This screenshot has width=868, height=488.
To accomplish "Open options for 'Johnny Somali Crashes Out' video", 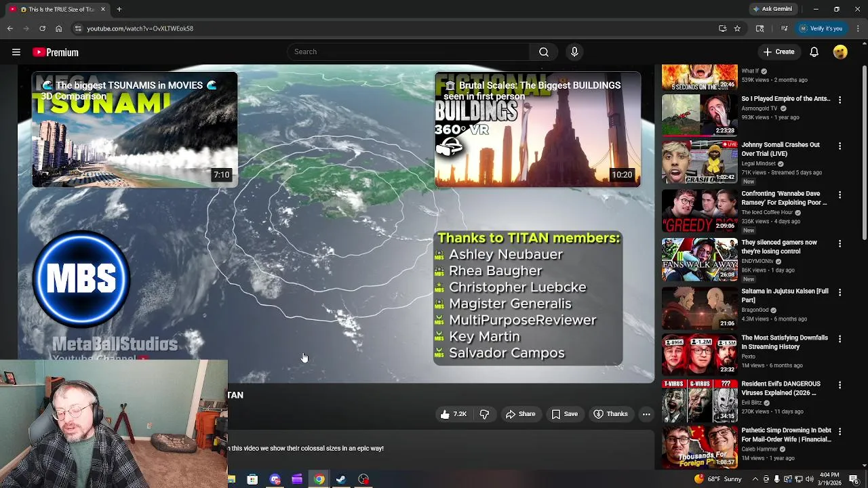I will coord(840,146).
